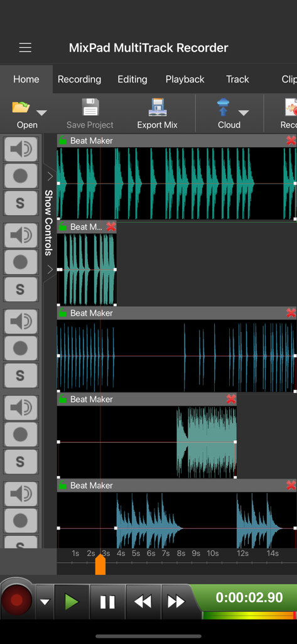Click the 8s mark on timeline ruler
This screenshot has width=297, height=644.
click(181, 553)
